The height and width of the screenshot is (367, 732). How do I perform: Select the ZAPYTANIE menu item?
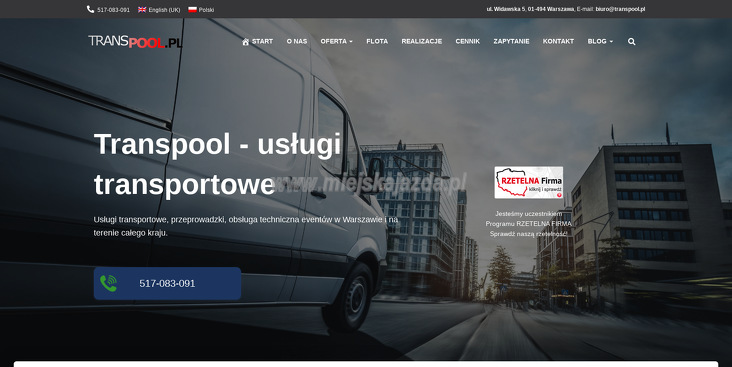click(511, 42)
